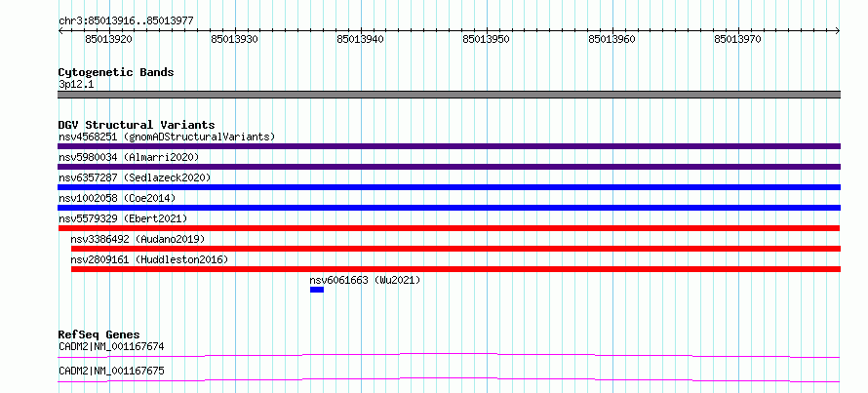Select nsv6061663 (Wu2021) label
The height and width of the screenshot is (393, 868).
click(366, 280)
